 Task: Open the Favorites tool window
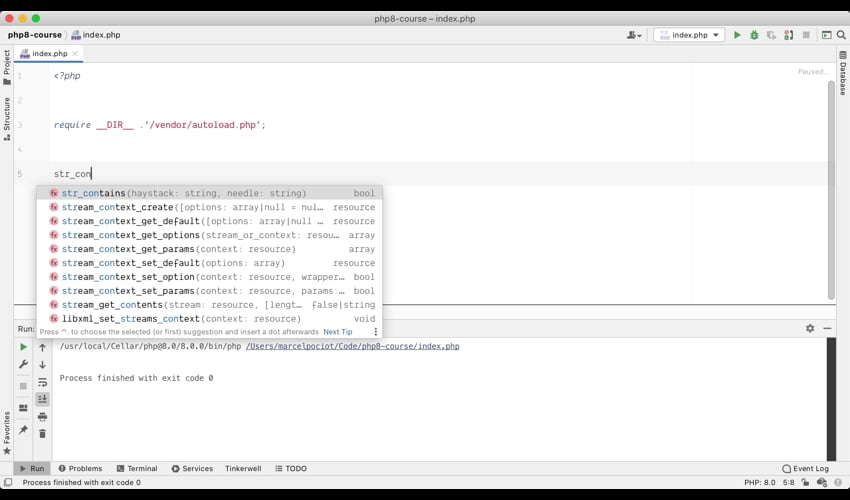click(x=7, y=433)
